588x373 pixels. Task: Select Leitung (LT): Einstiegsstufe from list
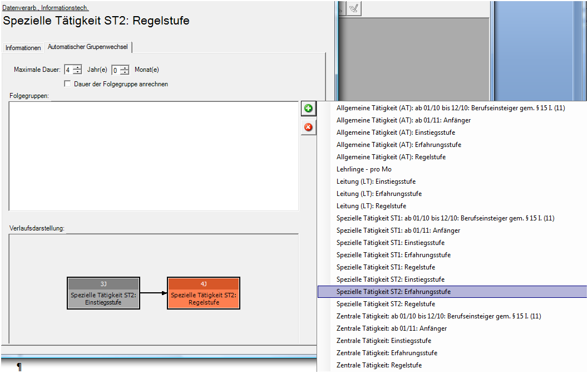coord(376,181)
